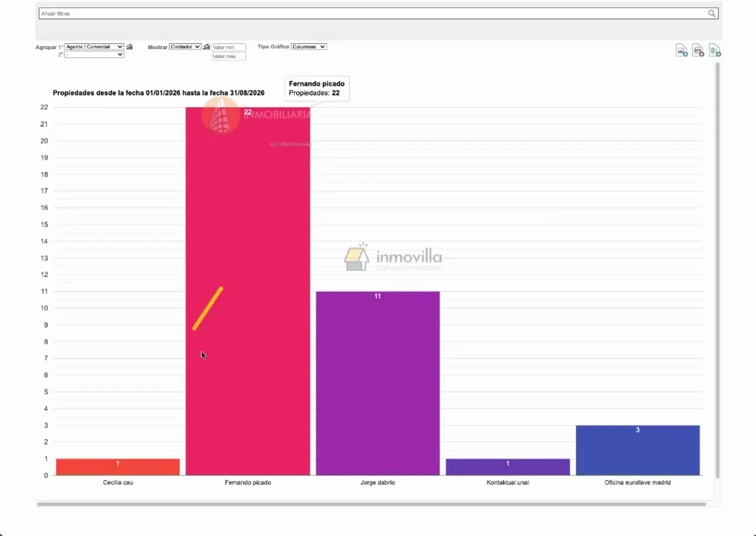
Task: Open the Agente / Comercial grouping dropdown
Action: pyautogui.click(x=94, y=47)
